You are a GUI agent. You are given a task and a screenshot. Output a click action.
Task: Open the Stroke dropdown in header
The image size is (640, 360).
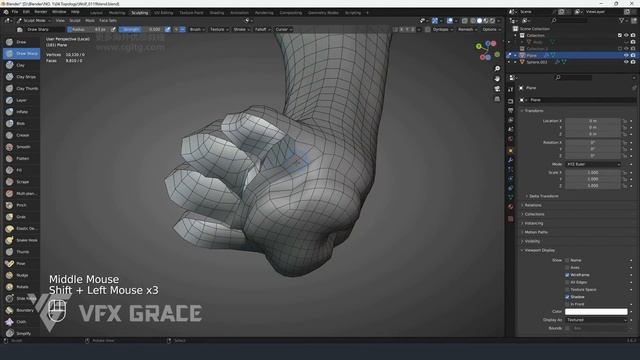241,29
